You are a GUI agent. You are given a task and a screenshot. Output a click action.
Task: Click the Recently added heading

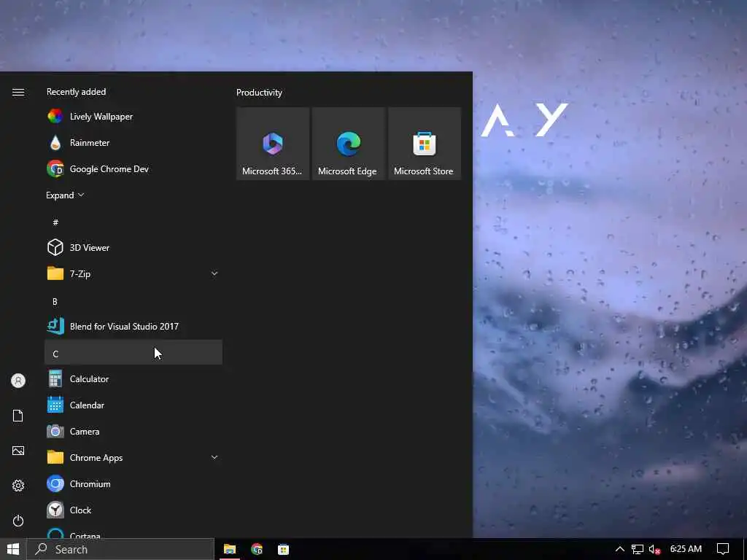pyautogui.click(x=76, y=92)
